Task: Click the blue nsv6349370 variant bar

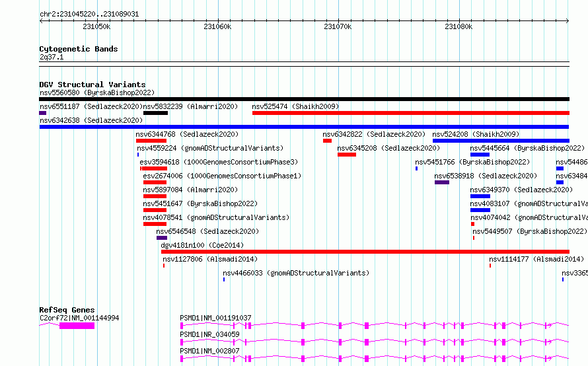Action: (x=480, y=196)
